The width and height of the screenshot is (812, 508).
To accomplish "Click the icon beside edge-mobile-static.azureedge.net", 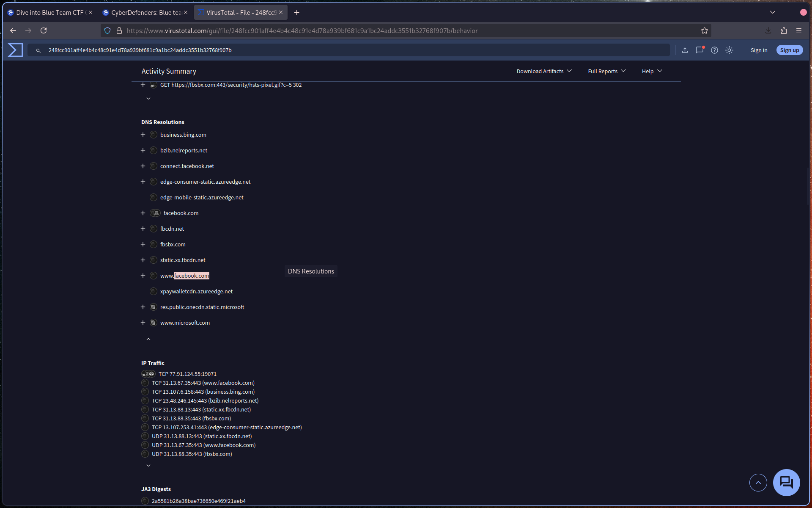I will click(x=154, y=197).
